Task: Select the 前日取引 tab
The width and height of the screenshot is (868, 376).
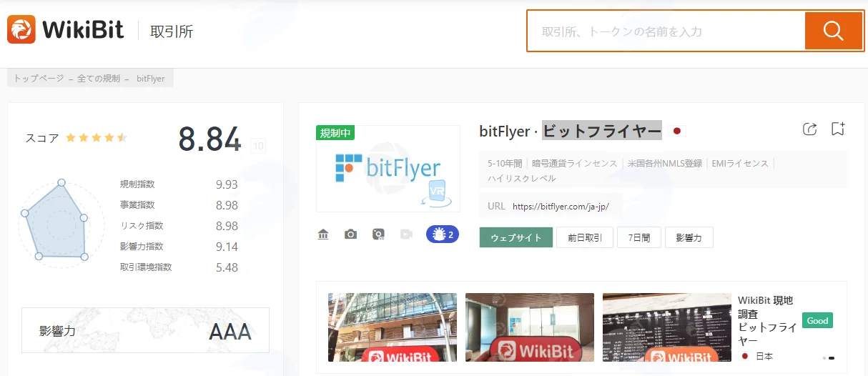Action: coord(585,237)
